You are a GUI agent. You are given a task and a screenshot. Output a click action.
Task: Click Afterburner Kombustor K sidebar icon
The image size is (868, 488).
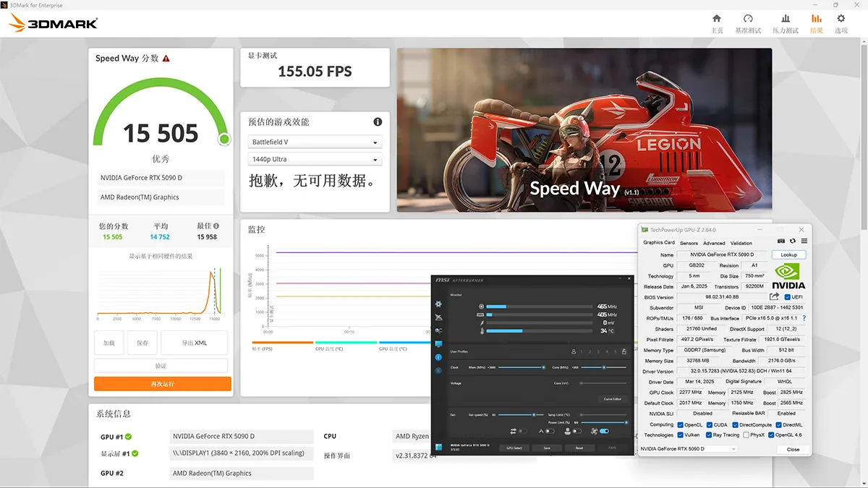click(x=438, y=370)
